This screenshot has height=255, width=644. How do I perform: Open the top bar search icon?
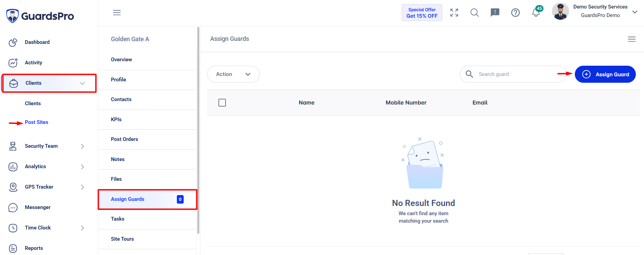[x=475, y=13]
